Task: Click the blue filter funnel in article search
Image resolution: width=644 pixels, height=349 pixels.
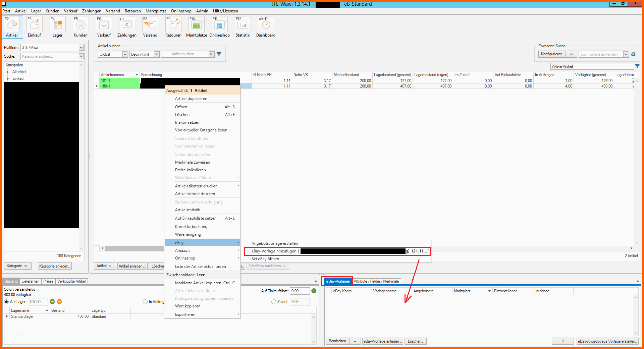Action: pyautogui.click(x=219, y=54)
